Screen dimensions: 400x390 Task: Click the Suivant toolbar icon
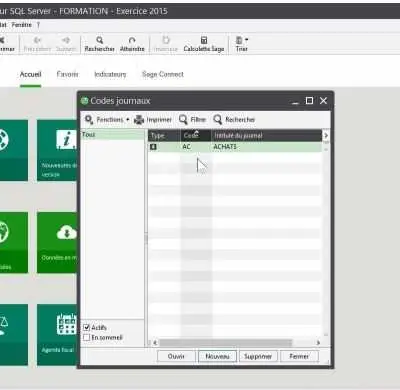(66, 40)
